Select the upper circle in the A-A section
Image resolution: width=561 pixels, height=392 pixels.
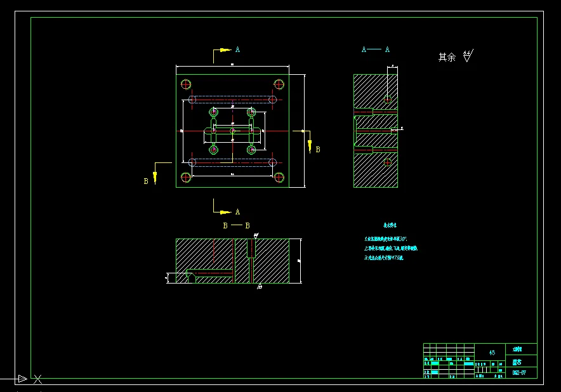388,100
